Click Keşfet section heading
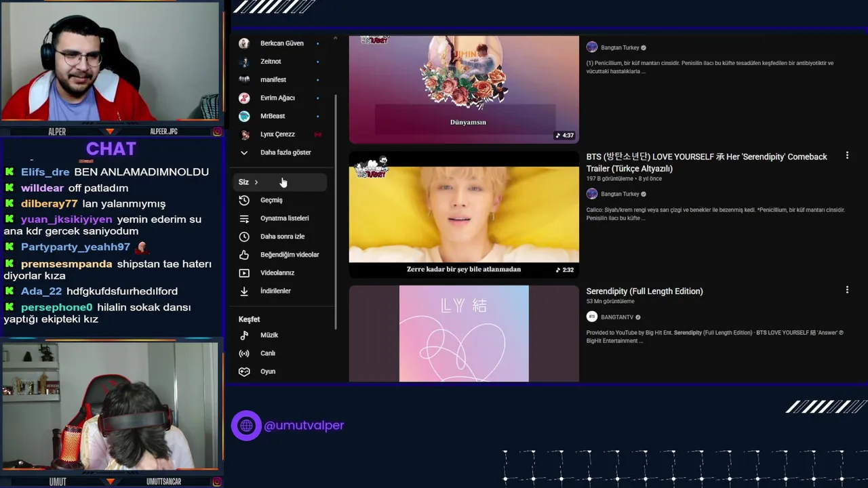 [249, 319]
